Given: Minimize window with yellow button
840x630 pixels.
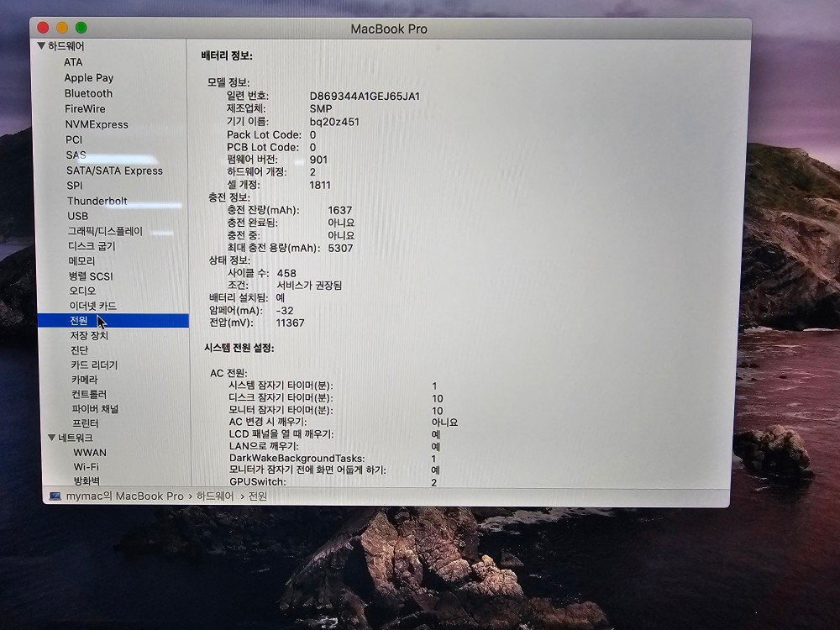Looking at the screenshot, I should tap(62, 28).
